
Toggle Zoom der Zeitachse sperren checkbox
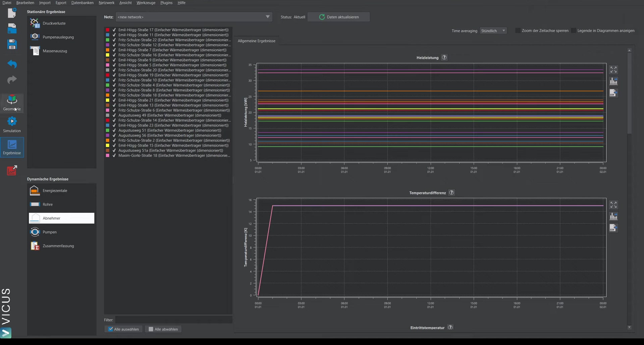click(x=518, y=30)
